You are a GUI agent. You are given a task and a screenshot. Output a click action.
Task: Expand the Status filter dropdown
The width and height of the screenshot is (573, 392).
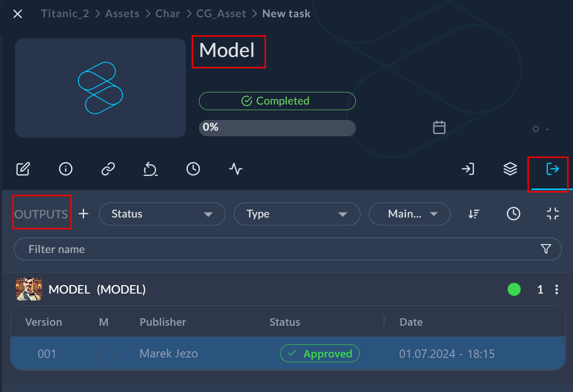coord(162,214)
